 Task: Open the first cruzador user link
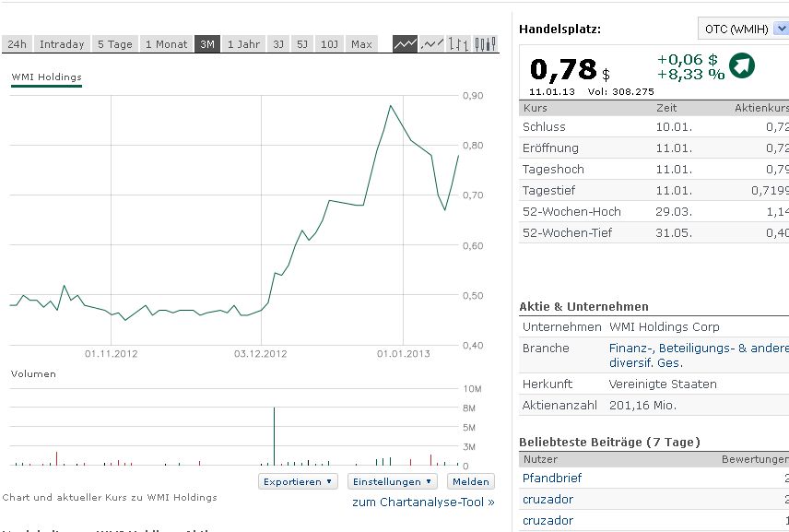548,500
